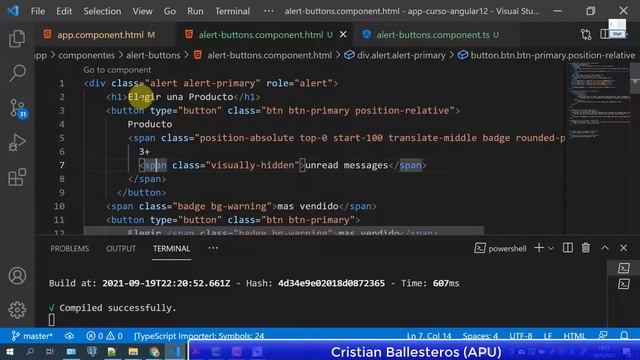Screen dimensions: 640x360
Task: Close the terminal panel
Action: 623,248
